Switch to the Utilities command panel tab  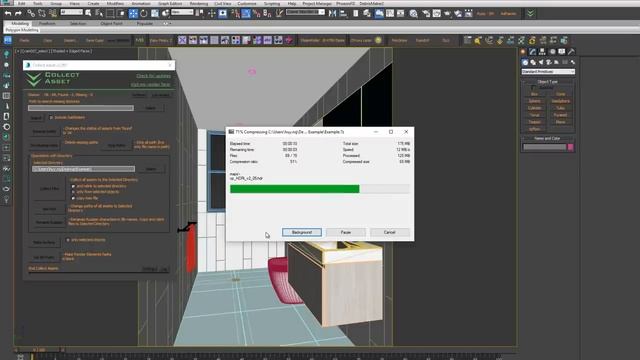[x=571, y=51]
